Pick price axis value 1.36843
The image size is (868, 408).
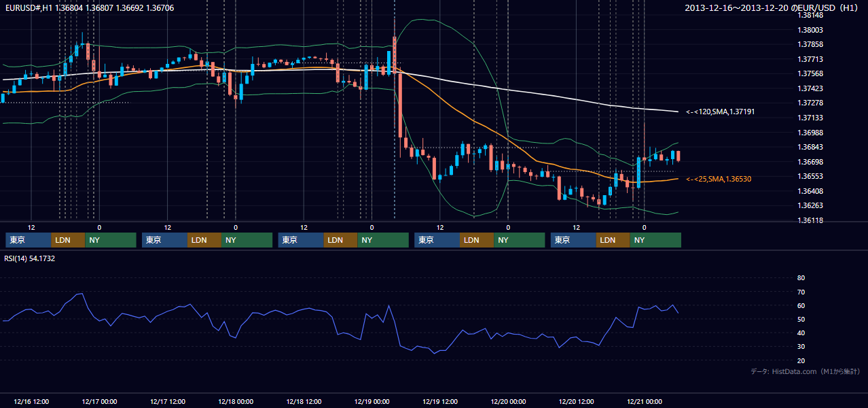point(810,148)
